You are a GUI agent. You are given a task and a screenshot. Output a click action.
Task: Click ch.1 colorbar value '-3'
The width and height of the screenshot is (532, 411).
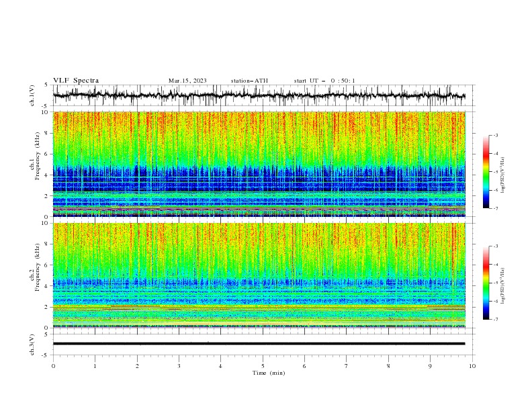click(x=495, y=135)
